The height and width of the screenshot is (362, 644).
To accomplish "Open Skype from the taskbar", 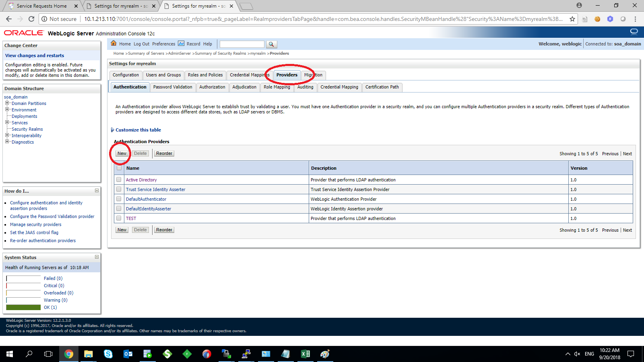I will (108, 354).
